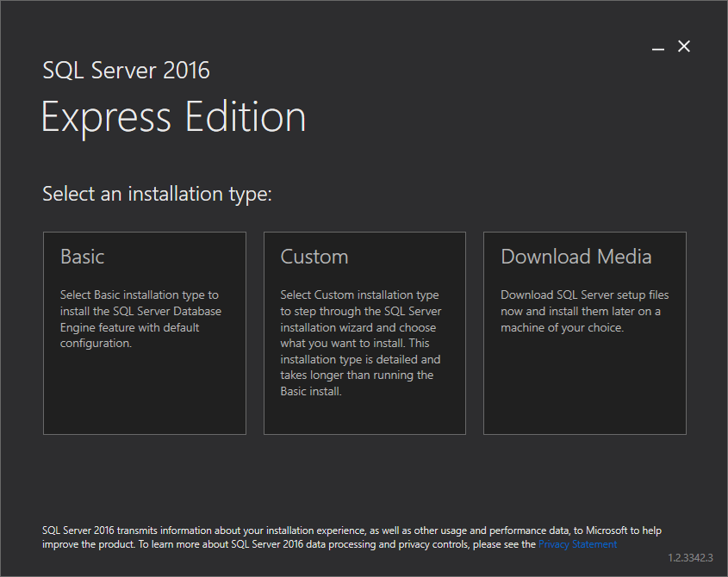Viewport: 728px width, 577px height.
Task: Choose the Basic installation type tile
Action: pos(145,333)
